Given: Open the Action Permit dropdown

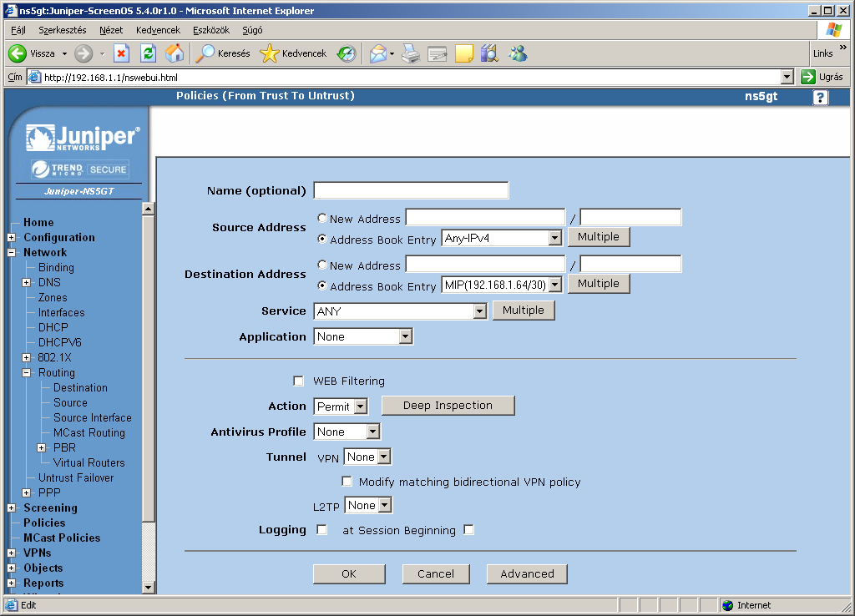Looking at the screenshot, I should coord(360,406).
